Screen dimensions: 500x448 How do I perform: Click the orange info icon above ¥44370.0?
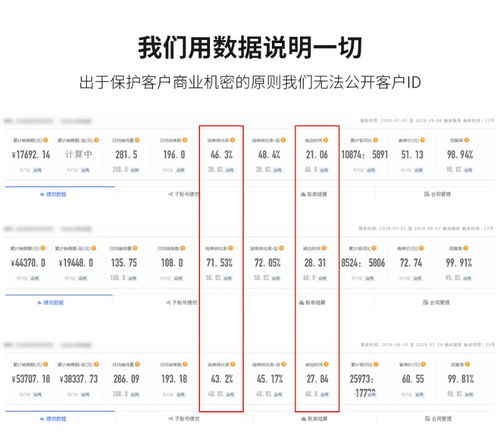43,248
